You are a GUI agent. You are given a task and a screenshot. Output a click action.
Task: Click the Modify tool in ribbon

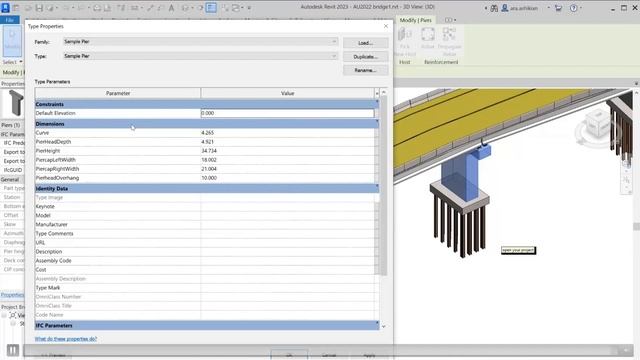(x=12, y=40)
